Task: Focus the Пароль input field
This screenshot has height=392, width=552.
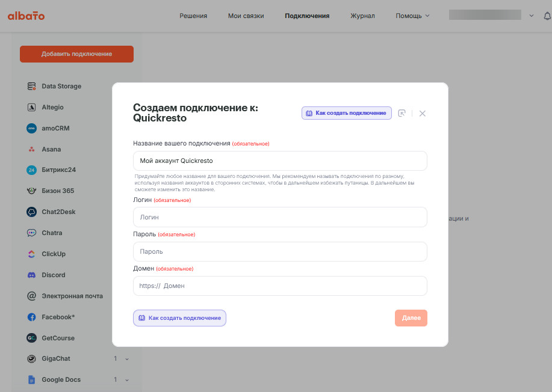Action: 280,251
